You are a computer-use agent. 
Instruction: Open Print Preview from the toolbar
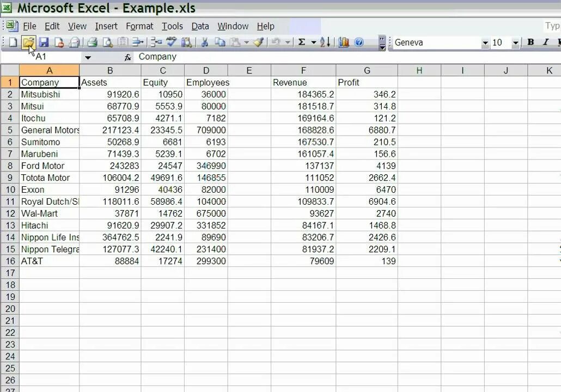coord(107,42)
